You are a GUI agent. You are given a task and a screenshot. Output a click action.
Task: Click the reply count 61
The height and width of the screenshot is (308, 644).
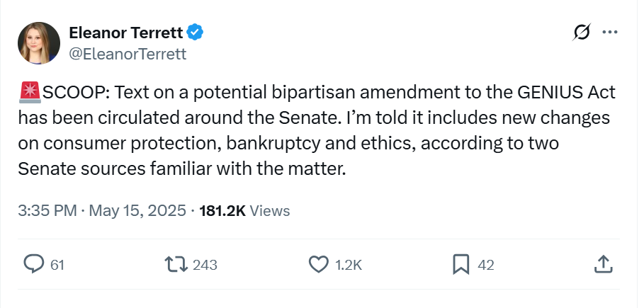(57, 265)
